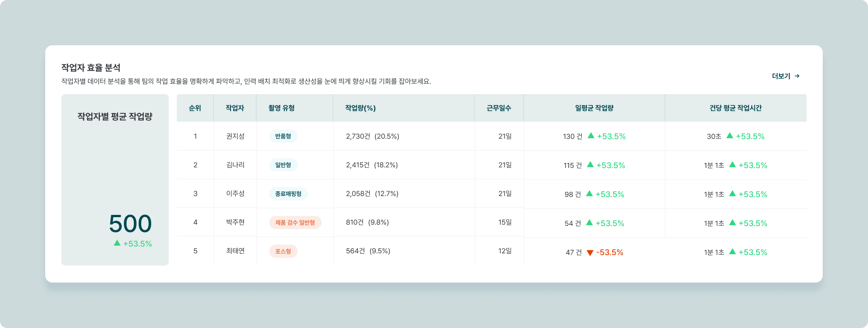Click the 건당 평균 작업시간 header
Screen dimensions: 868x328
coord(736,108)
